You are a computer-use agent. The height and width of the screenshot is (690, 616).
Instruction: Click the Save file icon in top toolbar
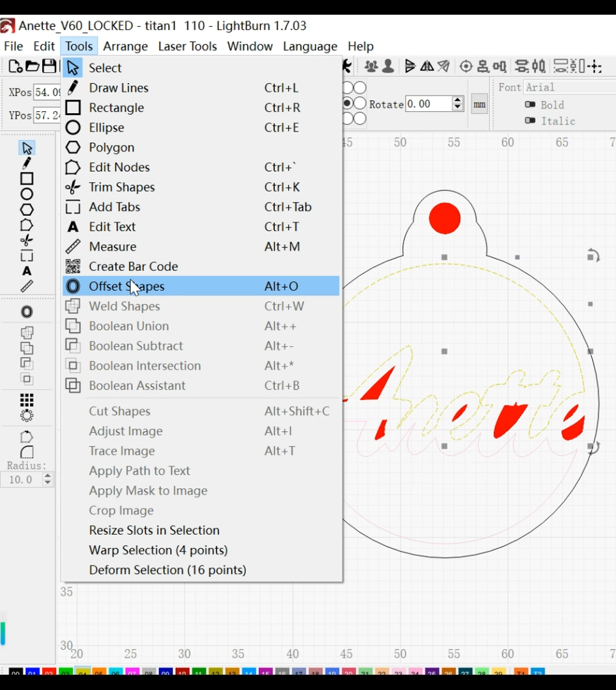point(49,66)
